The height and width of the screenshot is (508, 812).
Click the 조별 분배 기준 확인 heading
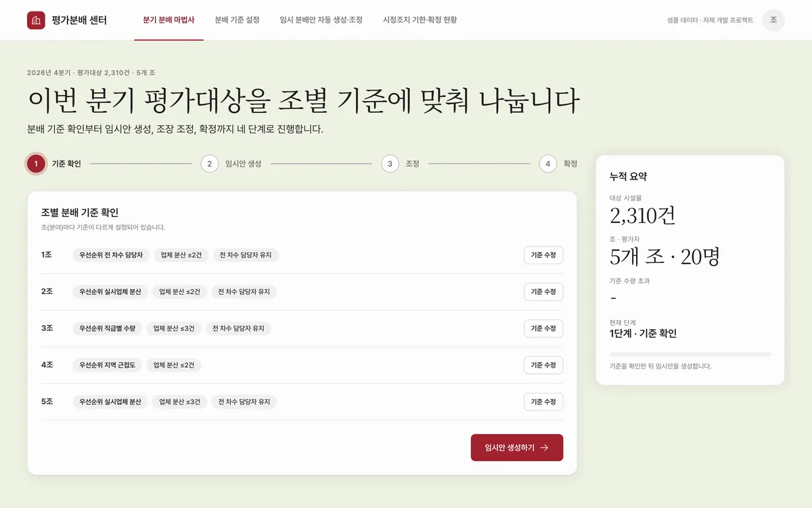coord(80,213)
